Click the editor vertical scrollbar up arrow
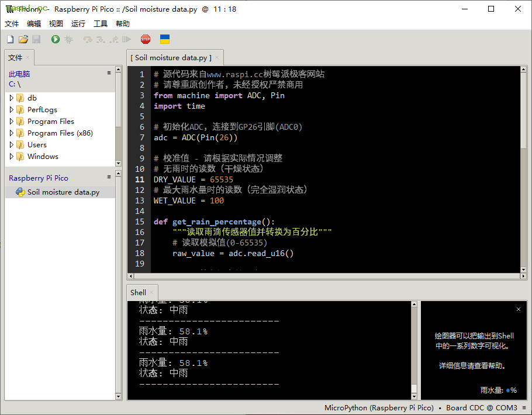This screenshot has width=532, height=415. tap(523, 69)
